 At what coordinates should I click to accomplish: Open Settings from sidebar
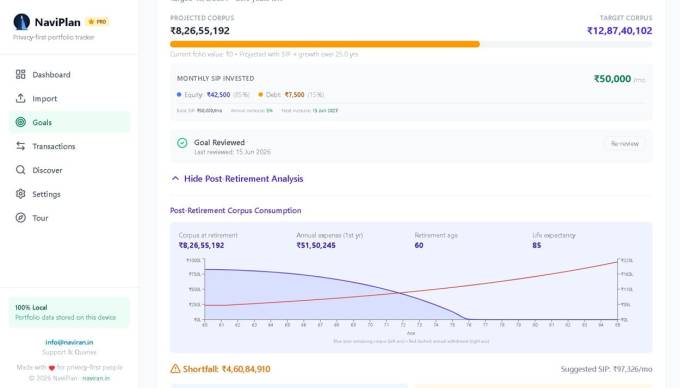[x=69, y=194]
